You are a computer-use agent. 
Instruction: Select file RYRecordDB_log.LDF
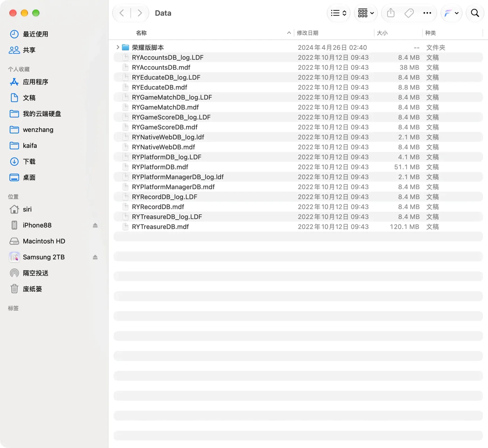(298, 197)
